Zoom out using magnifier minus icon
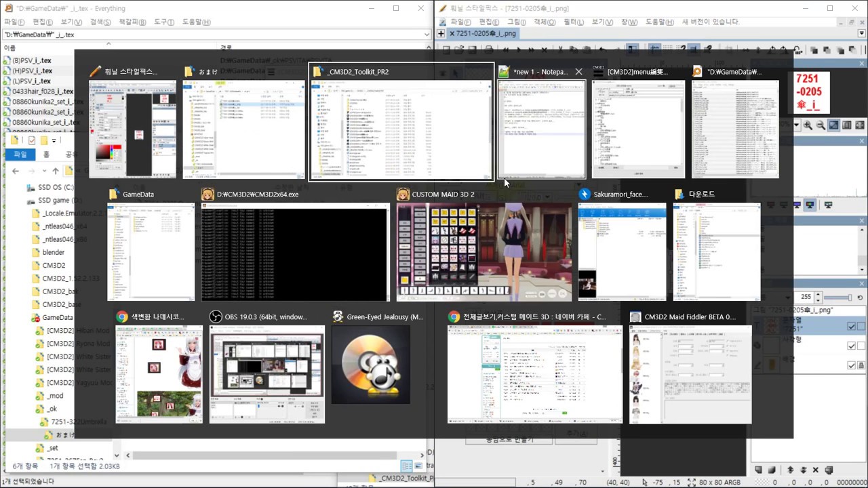Viewport: 868px width, 488px height. [821, 125]
